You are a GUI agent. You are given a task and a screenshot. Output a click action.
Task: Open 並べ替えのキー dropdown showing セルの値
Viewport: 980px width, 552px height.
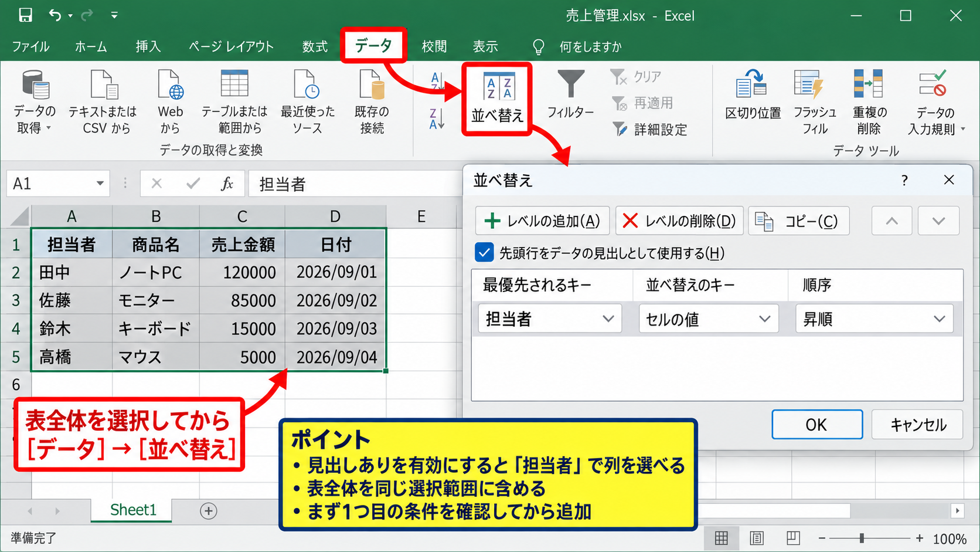click(709, 319)
